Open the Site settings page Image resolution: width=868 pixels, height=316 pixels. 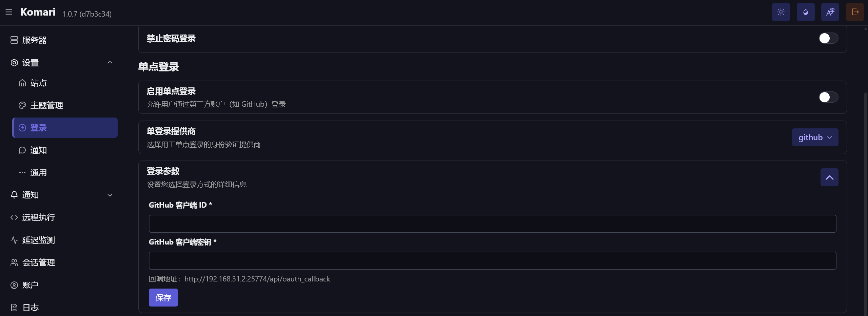38,83
